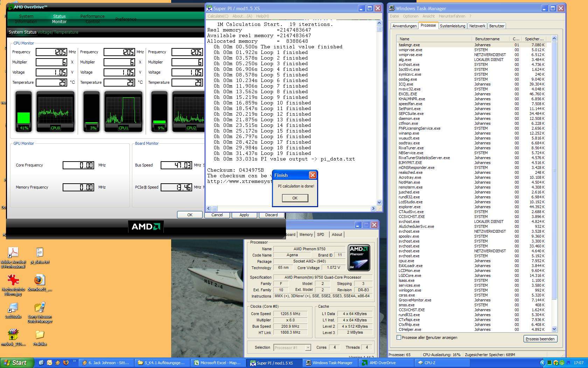Open Ansicht menu in Task-Manager
This screenshot has height=368, width=588.
[428, 16]
